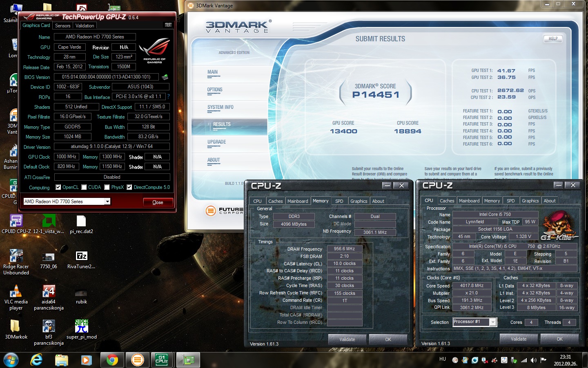Click Validate in CPU-Z CPU window

519,339
